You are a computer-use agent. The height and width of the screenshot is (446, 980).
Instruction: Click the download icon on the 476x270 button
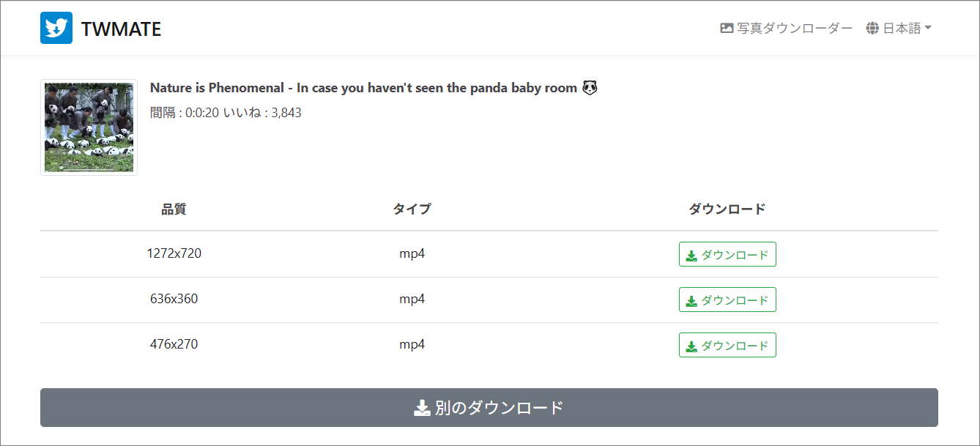click(x=692, y=345)
